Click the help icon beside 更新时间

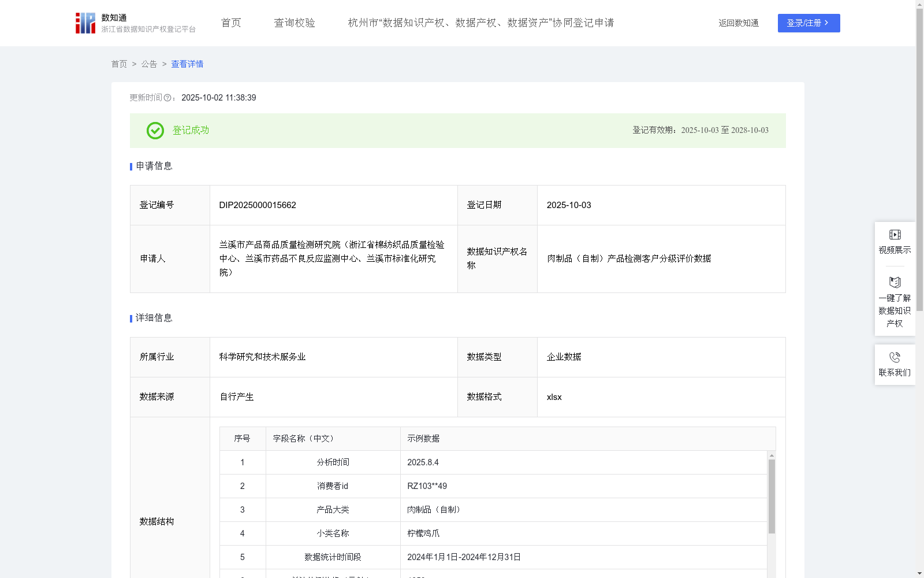167,98
